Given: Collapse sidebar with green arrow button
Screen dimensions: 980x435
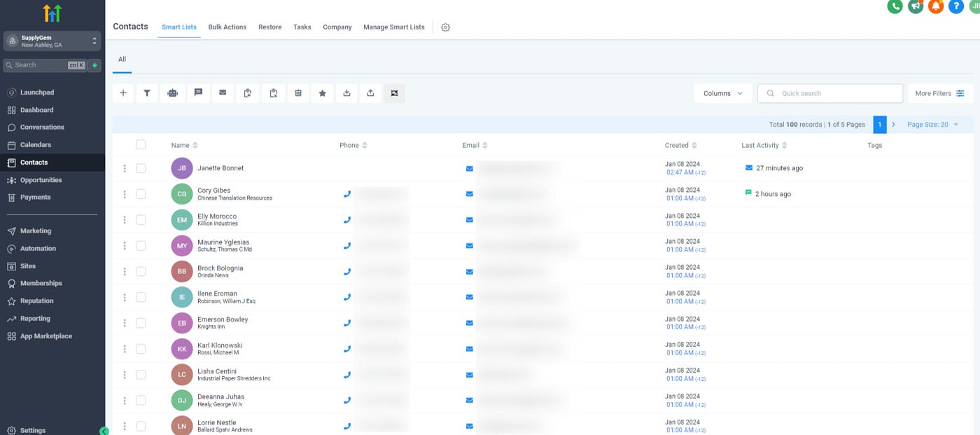Looking at the screenshot, I should tap(104, 431).
